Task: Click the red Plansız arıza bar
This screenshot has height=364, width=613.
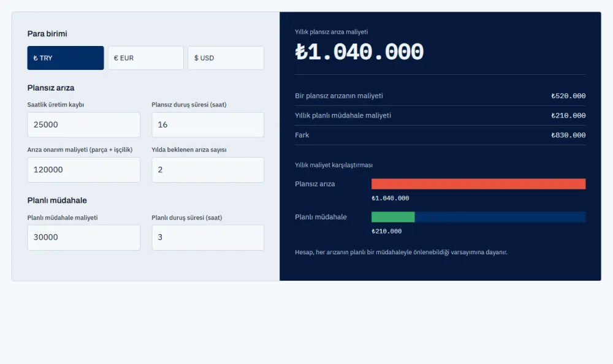Action: tap(479, 184)
